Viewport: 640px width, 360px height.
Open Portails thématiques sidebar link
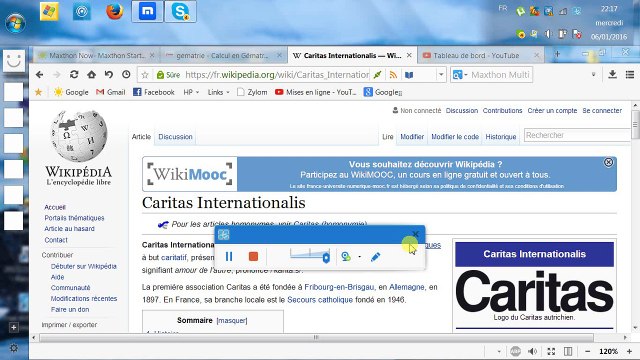click(74, 218)
